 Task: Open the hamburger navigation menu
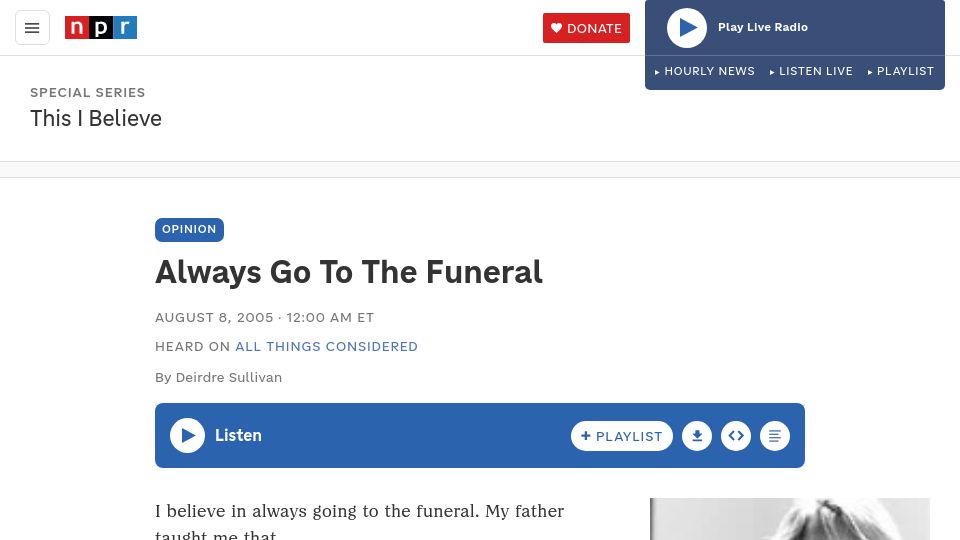32,28
